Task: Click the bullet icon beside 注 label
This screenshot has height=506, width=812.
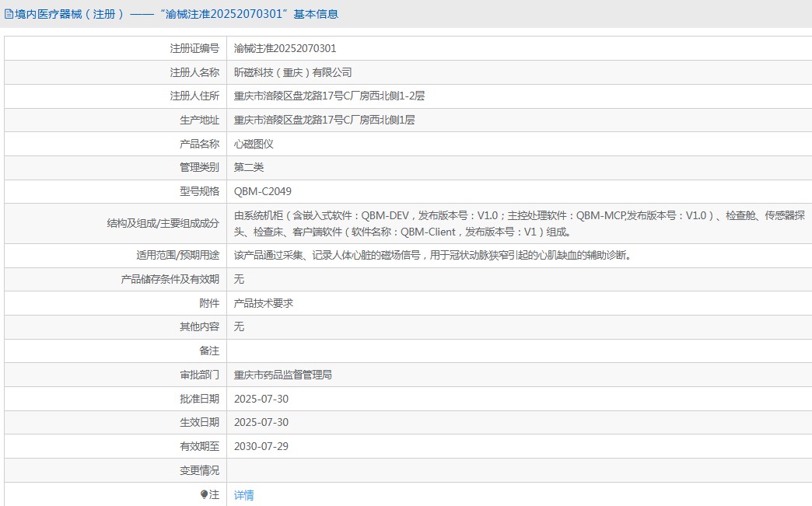Action: click(x=204, y=494)
